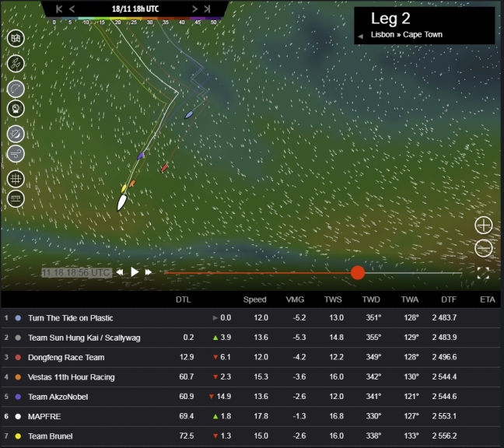Select the ruler measurement tool icon

(16, 198)
